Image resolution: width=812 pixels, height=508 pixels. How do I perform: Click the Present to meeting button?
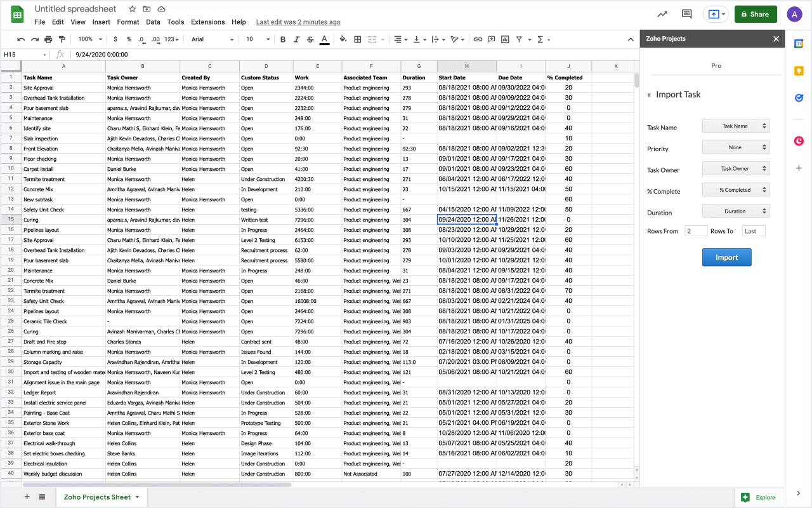(x=716, y=14)
